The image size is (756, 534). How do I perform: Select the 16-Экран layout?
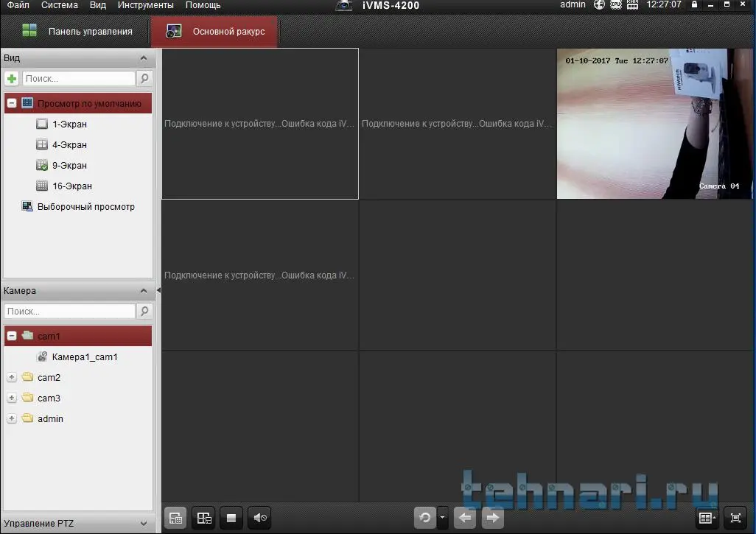point(71,186)
